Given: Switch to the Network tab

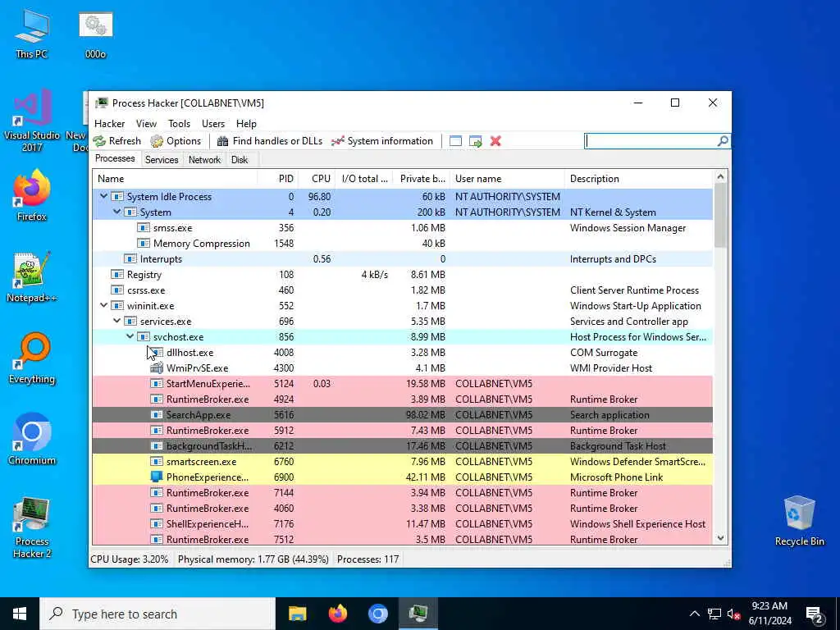Looking at the screenshot, I should click(204, 160).
